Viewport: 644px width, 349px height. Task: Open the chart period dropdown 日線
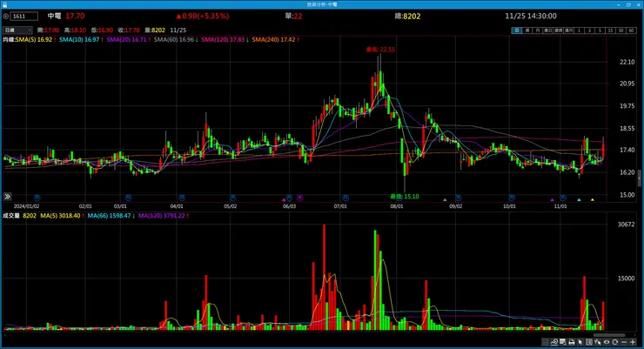[17, 30]
